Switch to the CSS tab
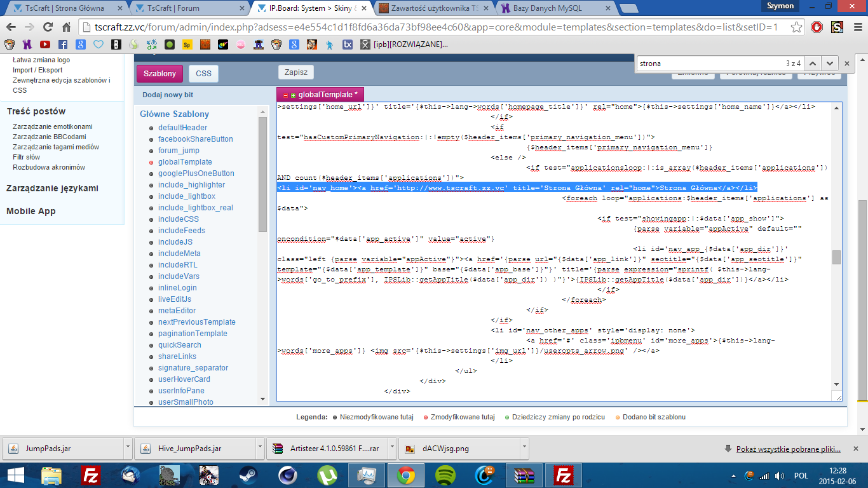The width and height of the screenshot is (868, 488). [x=203, y=74]
